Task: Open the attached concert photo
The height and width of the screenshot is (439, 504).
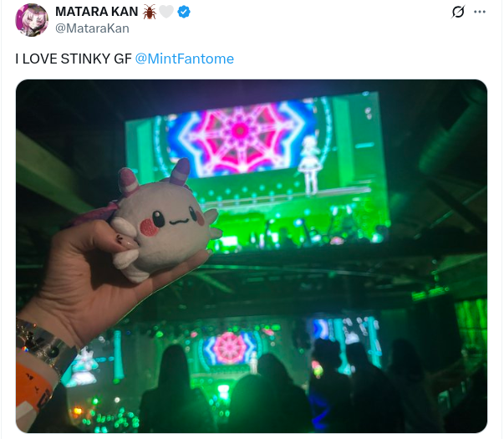Action: coord(252,256)
